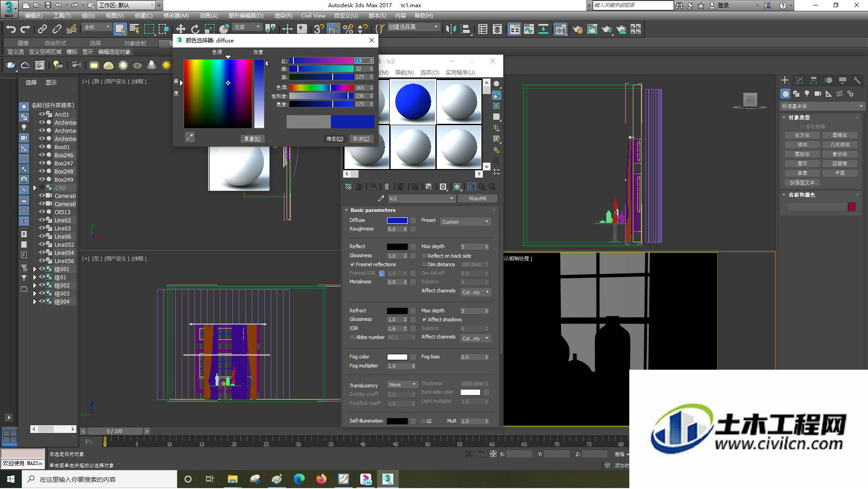Screen dimensions: 868x489
Task: Open Reflect Affect channels dropdown
Action: pyautogui.click(x=476, y=292)
